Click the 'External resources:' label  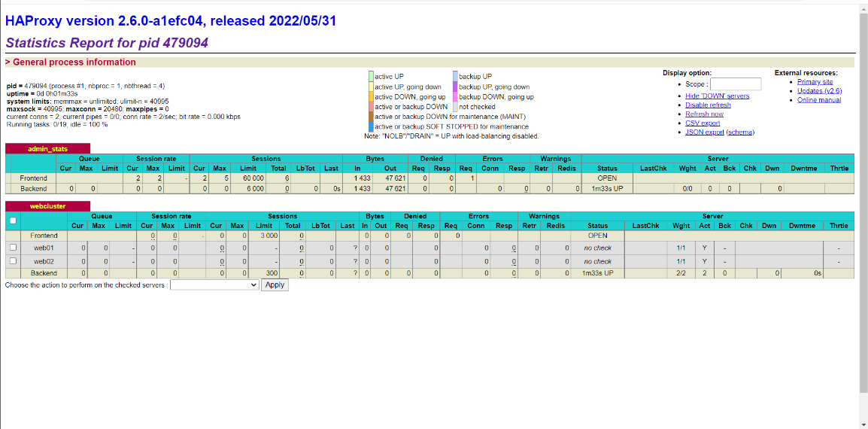pyautogui.click(x=806, y=72)
